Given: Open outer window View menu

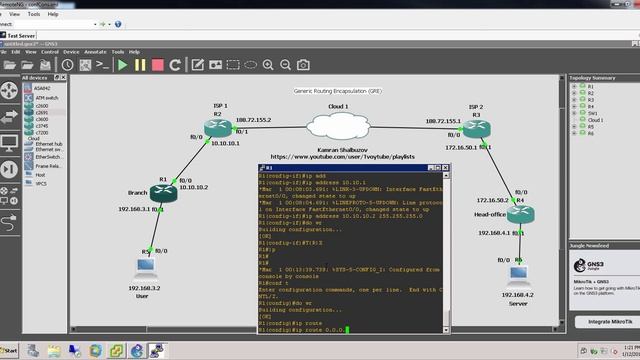Looking at the screenshot, I should pyautogui.click(x=14, y=14).
